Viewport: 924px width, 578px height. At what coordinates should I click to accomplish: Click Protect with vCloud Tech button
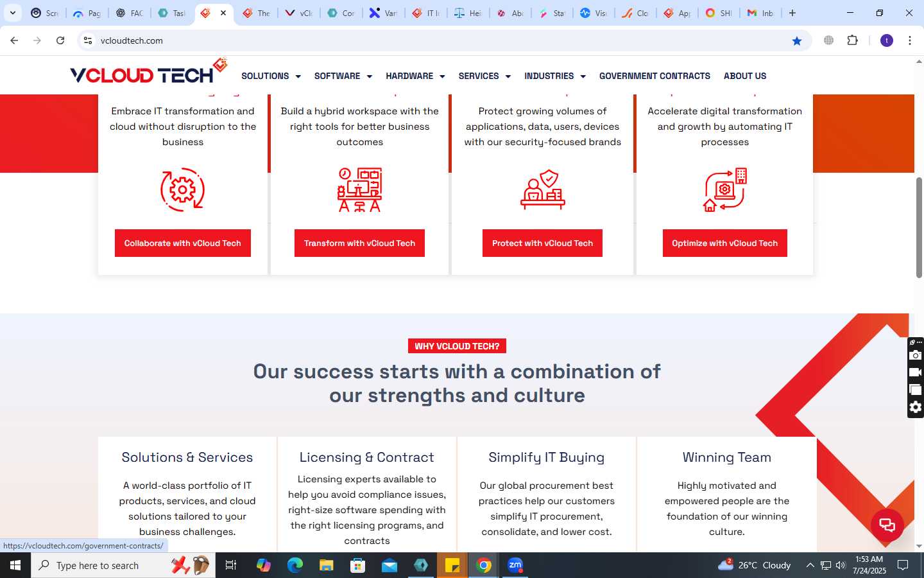coord(542,243)
